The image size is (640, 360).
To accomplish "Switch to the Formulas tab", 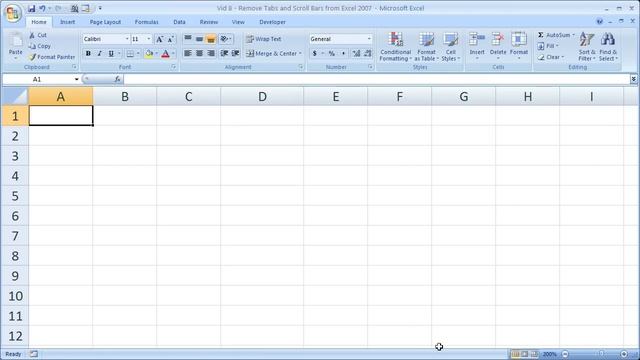I will point(147,22).
